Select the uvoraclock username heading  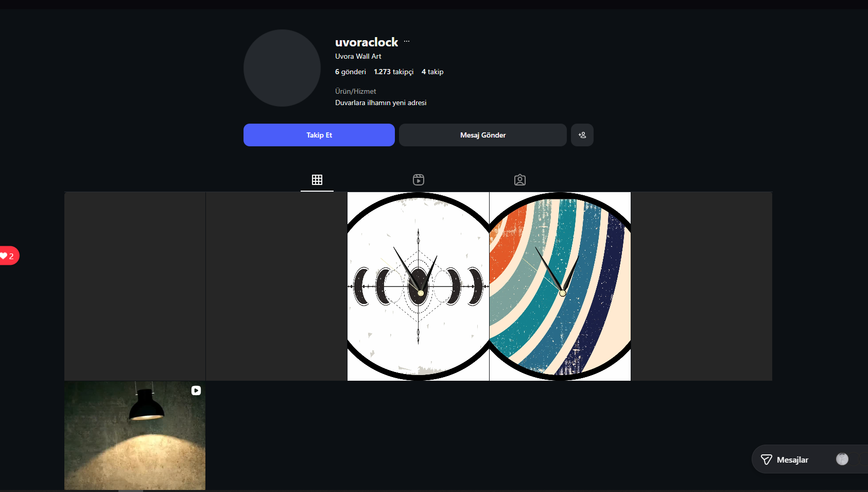pyautogui.click(x=367, y=42)
